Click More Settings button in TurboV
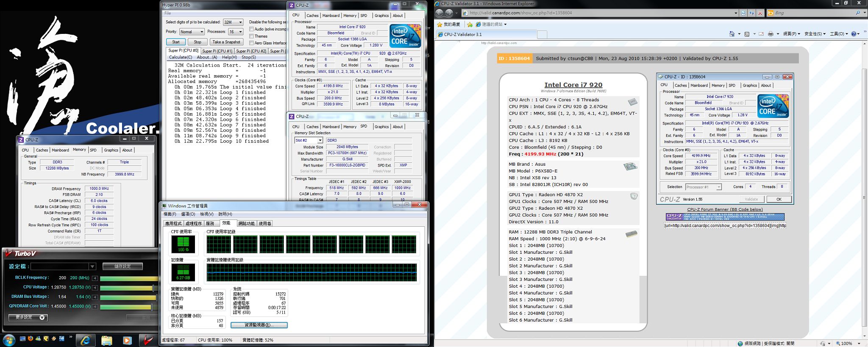The width and height of the screenshot is (868, 347). (28, 317)
